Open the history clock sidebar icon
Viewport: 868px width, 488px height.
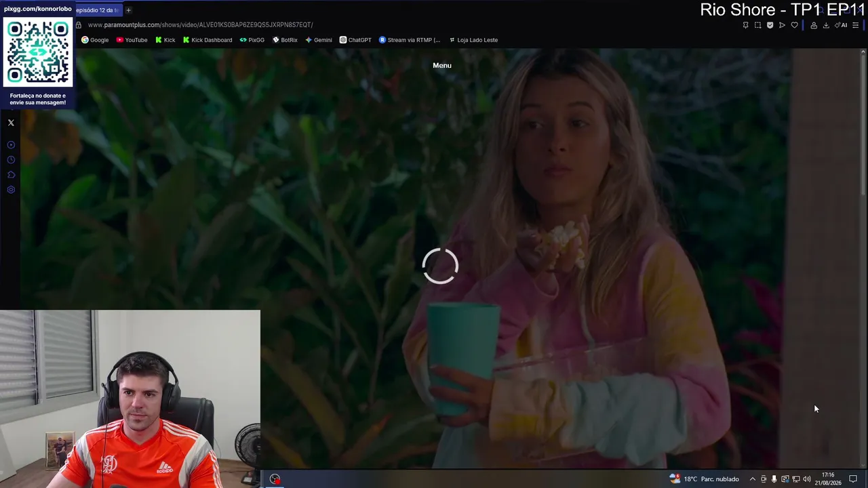coord(11,160)
